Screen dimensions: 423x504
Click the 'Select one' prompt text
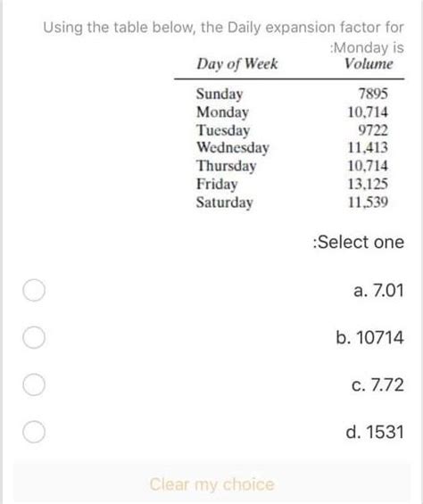click(359, 242)
